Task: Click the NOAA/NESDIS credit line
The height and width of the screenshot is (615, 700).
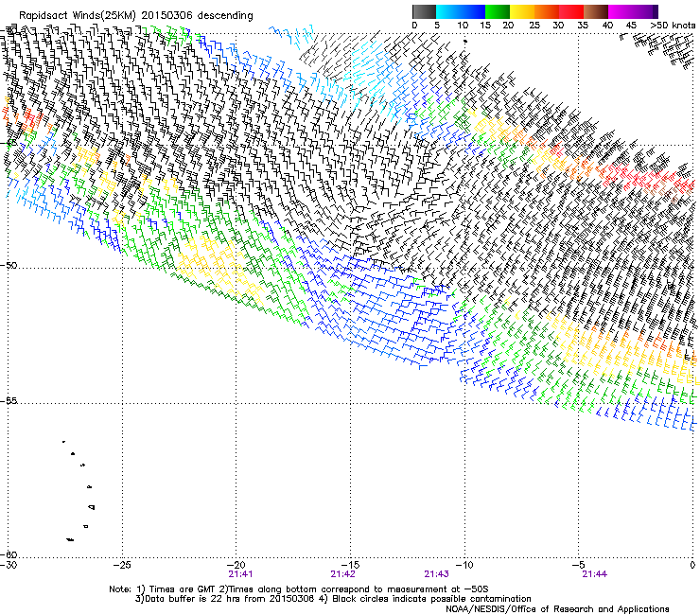Action: [x=557, y=609]
